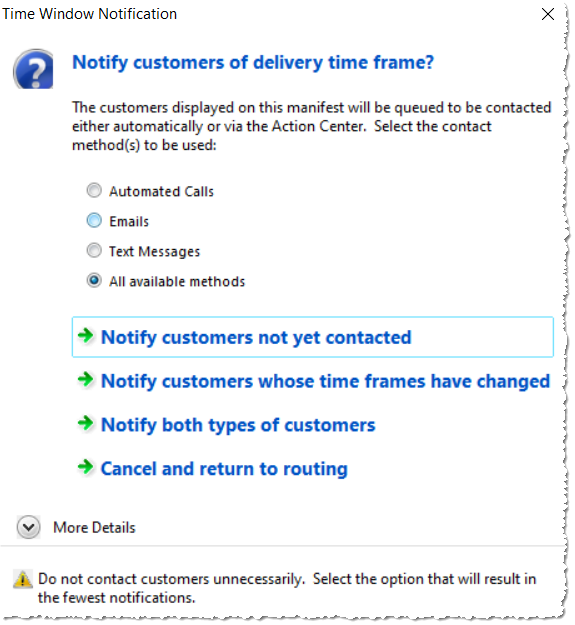This screenshot has width=575, height=625.
Task: Click 'Cancel and return to routing' text
Action: point(224,468)
